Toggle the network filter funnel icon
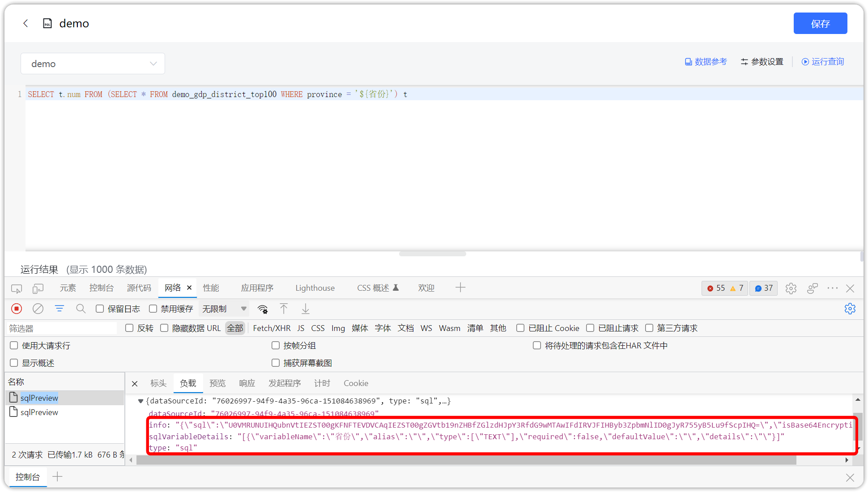Image resolution: width=868 pixels, height=492 pixels. point(60,309)
